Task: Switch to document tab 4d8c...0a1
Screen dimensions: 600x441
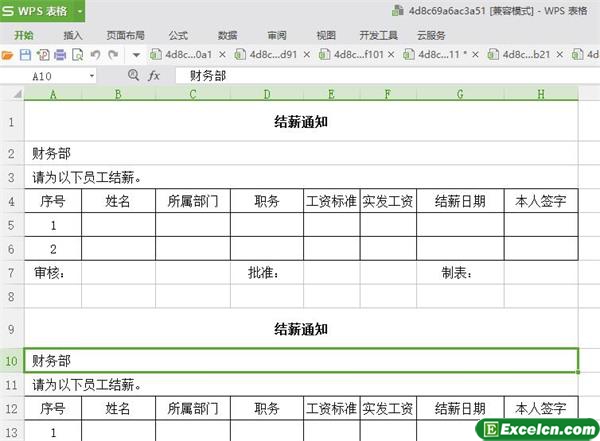Action: tap(181, 55)
